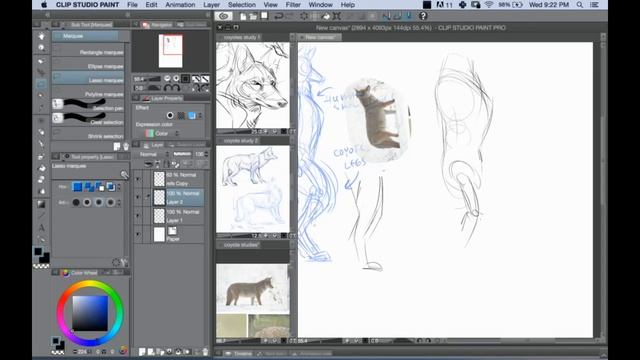
Task: Click the Navigator canvas thumbnail preview
Action: (171, 51)
